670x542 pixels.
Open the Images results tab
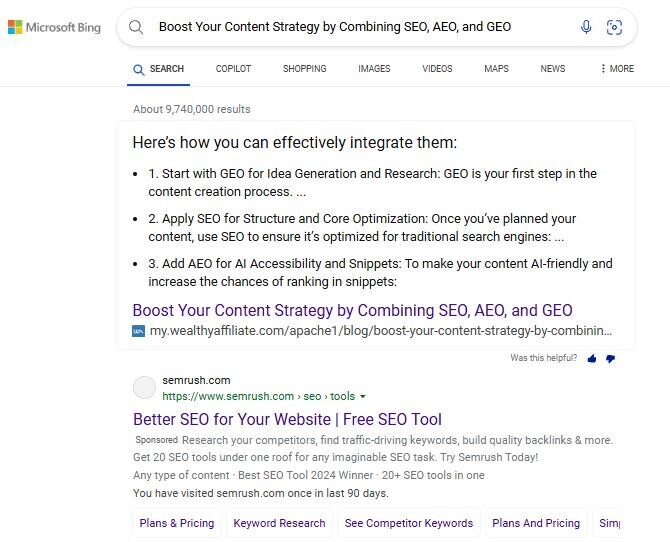pyautogui.click(x=374, y=69)
